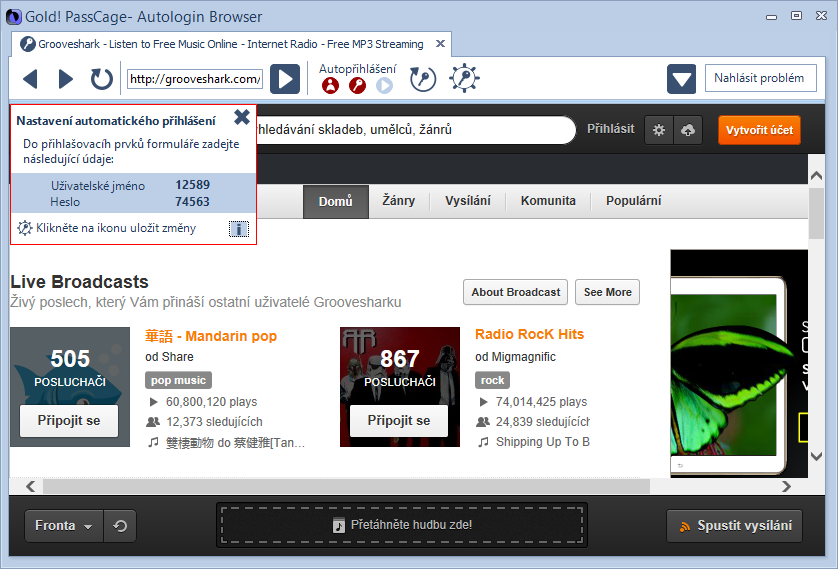Click the See More button
The width and height of the screenshot is (838, 569).
tap(607, 292)
